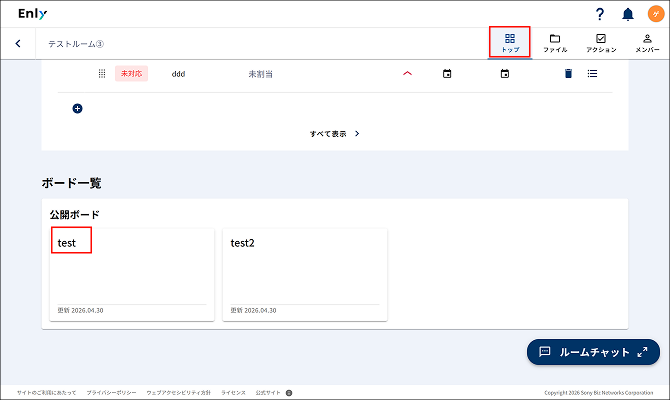Image resolution: width=670 pixels, height=400 pixels.
Task: Add a new action with plus icon
Action: pyautogui.click(x=77, y=109)
